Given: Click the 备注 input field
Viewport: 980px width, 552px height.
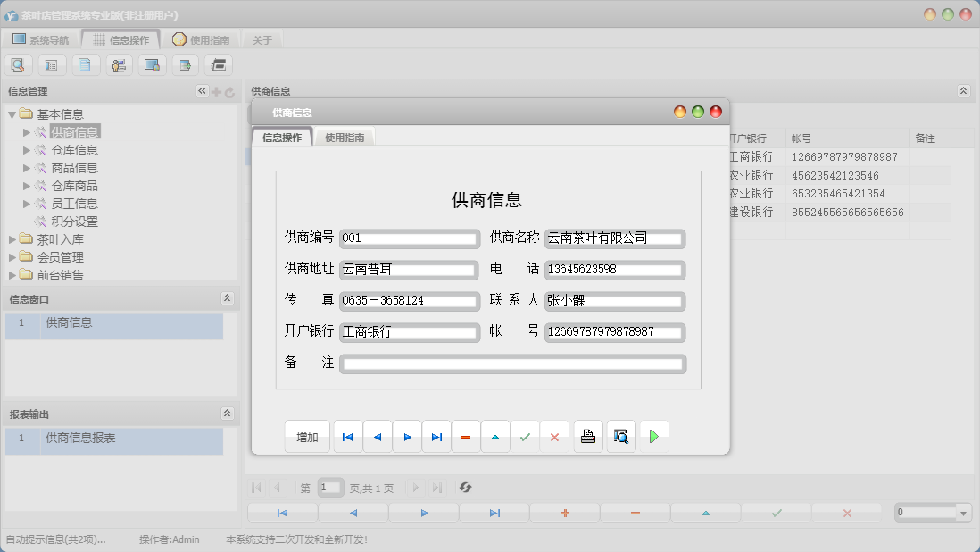Looking at the screenshot, I should point(512,364).
